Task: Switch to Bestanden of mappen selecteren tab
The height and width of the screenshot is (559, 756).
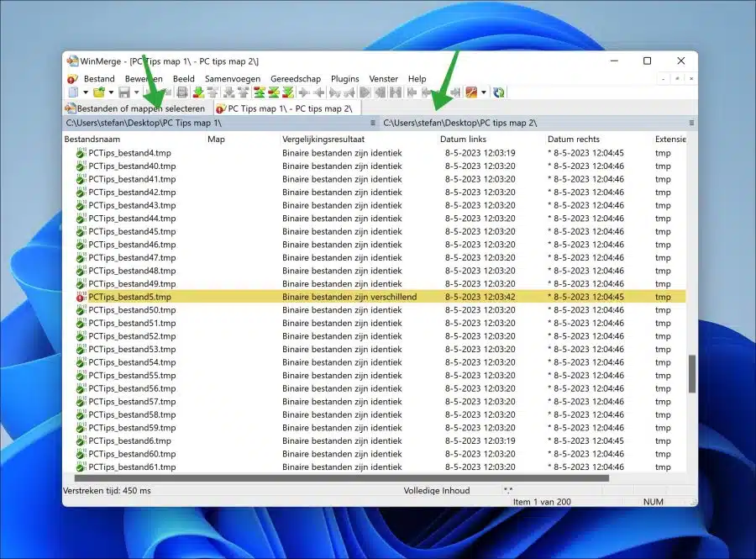Action: tap(138, 108)
